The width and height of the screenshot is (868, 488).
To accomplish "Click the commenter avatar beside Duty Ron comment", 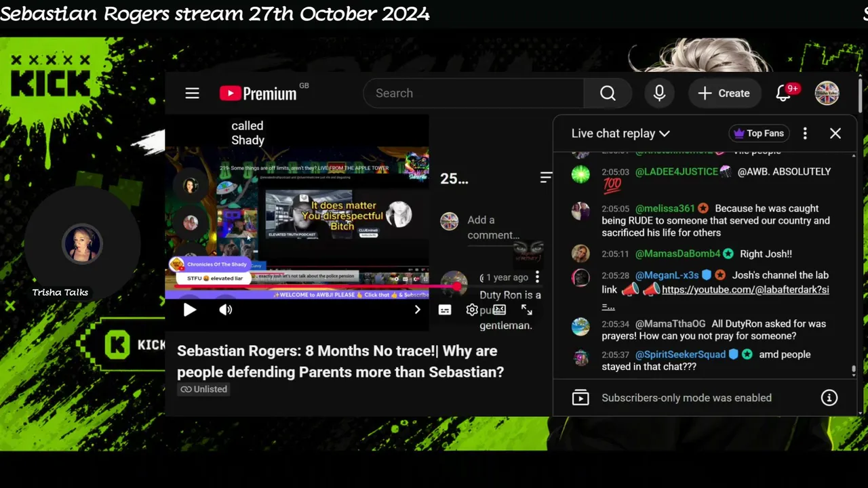I will [x=454, y=285].
